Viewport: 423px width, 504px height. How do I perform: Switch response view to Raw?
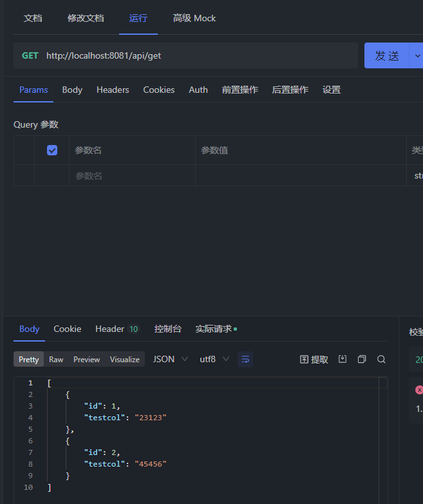coord(56,359)
